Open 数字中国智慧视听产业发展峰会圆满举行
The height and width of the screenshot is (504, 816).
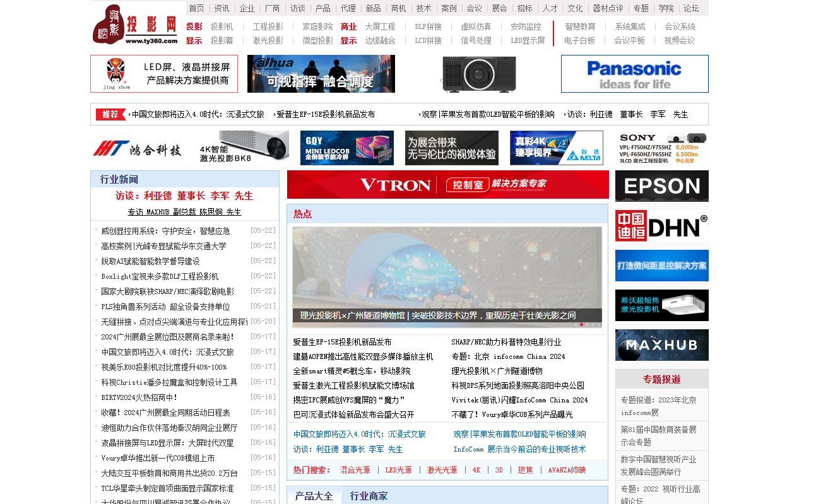658,466
